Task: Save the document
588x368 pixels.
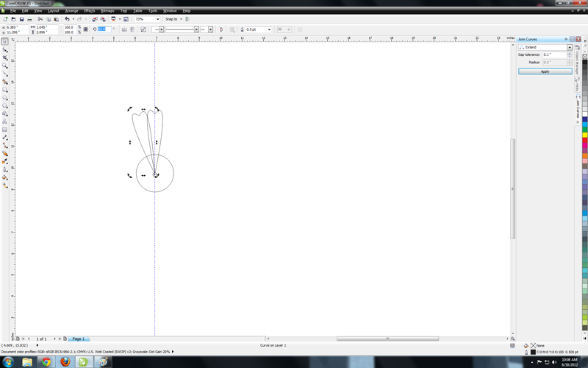Action: click(21, 19)
